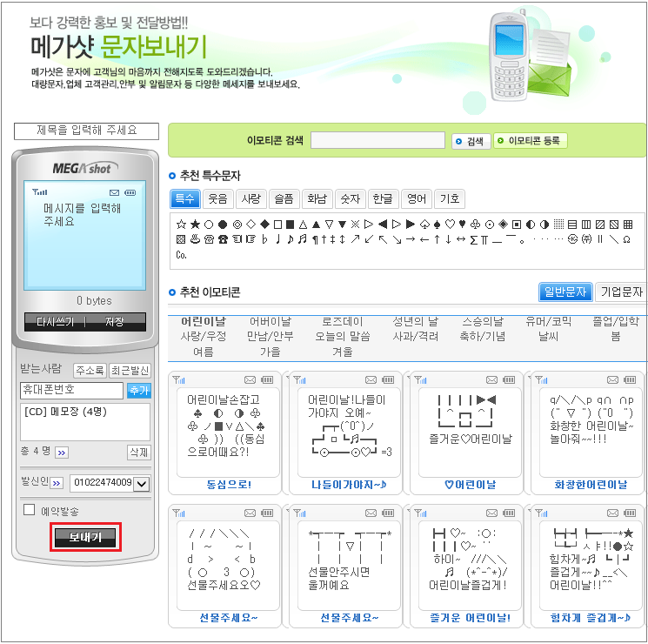Insert the music note ♬ special character

302,239
